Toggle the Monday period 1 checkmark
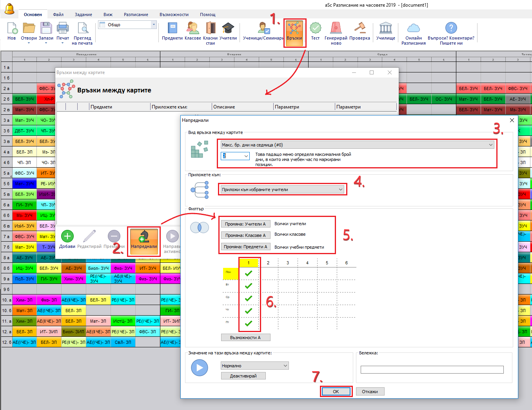 pyautogui.click(x=249, y=273)
